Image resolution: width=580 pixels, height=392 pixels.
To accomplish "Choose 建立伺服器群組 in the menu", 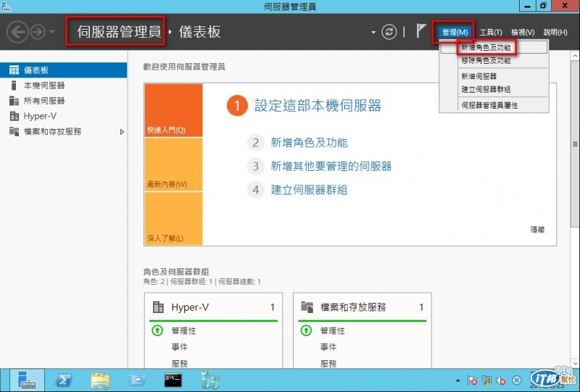I will pos(494,89).
